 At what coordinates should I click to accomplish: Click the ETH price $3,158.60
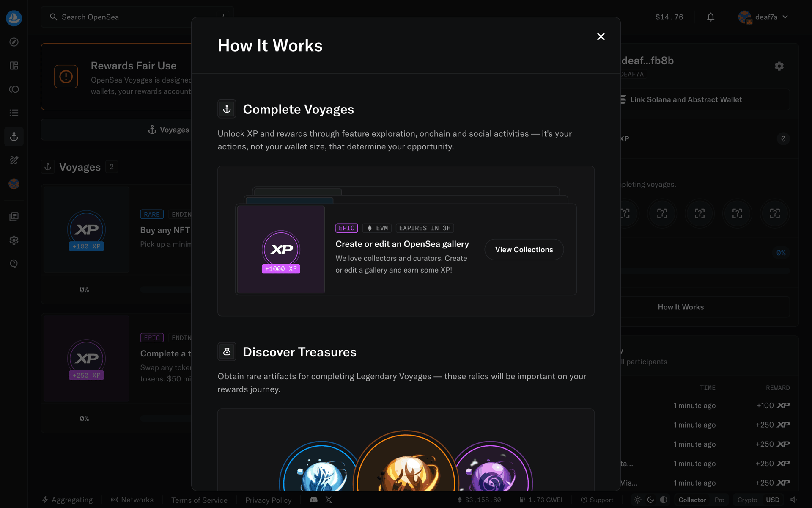(x=479, y=500)
